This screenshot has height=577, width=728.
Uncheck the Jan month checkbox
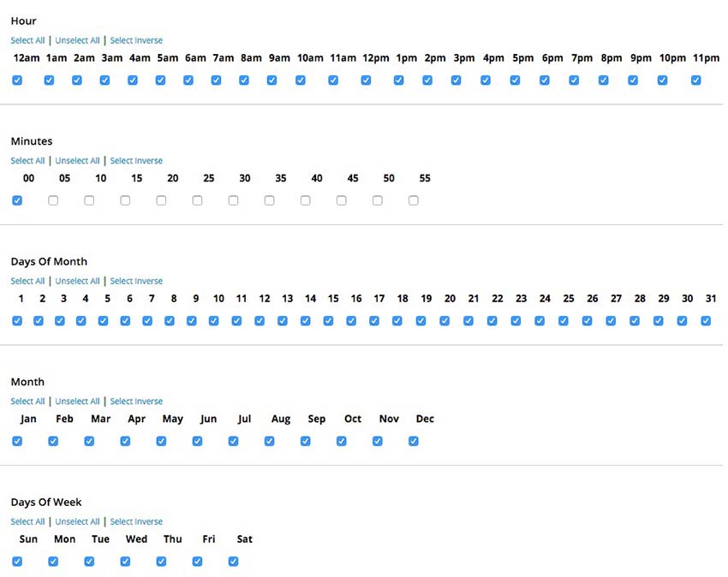[x=17, y=441]
